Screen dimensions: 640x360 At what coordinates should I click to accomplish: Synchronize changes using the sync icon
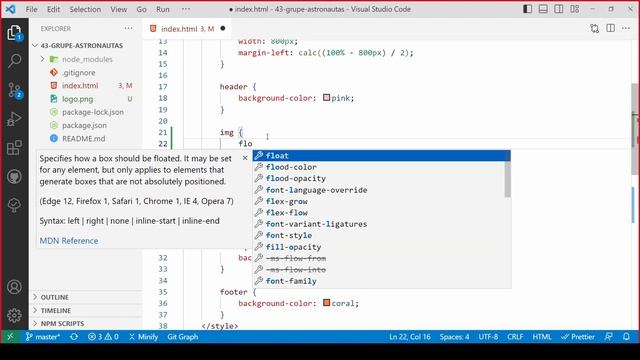click(74, 337)
